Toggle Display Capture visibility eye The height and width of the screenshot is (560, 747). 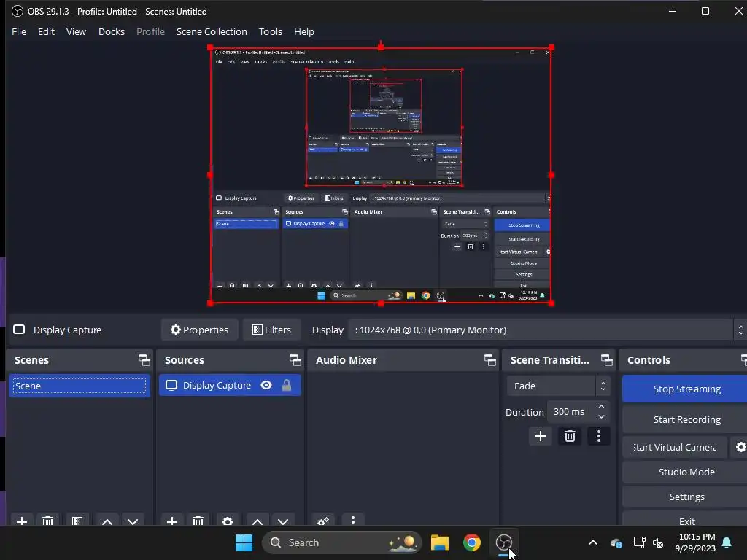click(266, 385)
